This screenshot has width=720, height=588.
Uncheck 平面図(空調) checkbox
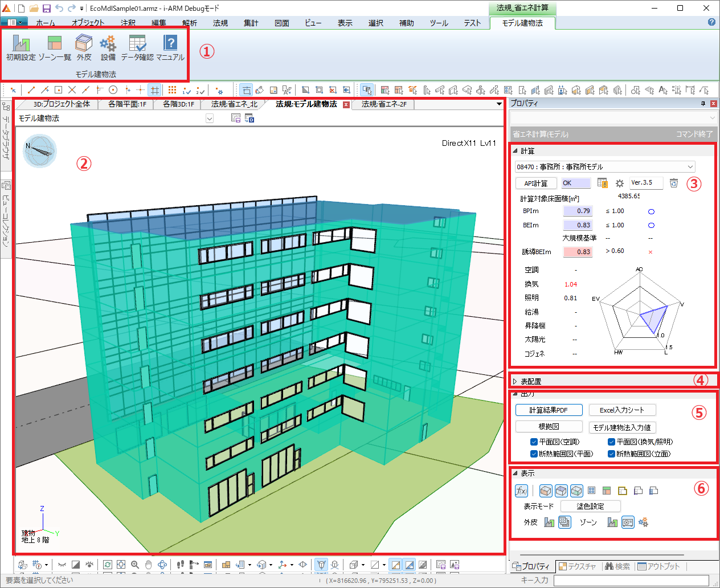tap(534, 442)
